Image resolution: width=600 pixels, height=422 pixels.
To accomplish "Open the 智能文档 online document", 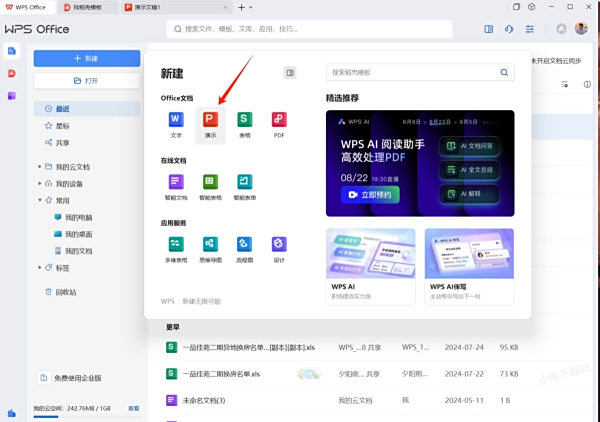I will click(176, 187).
